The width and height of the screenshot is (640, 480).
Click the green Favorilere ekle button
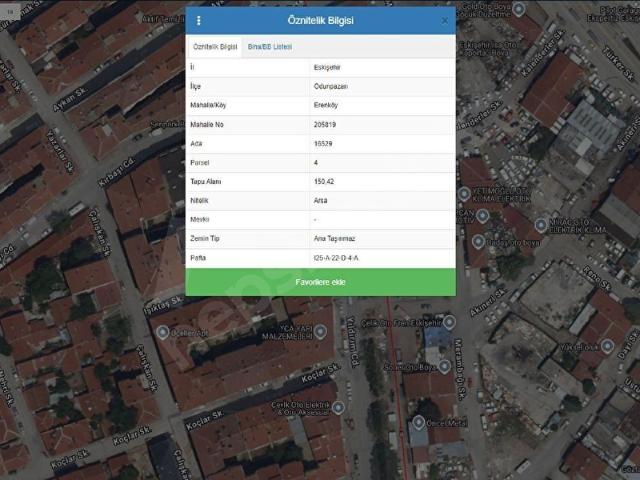pos(320,282)
